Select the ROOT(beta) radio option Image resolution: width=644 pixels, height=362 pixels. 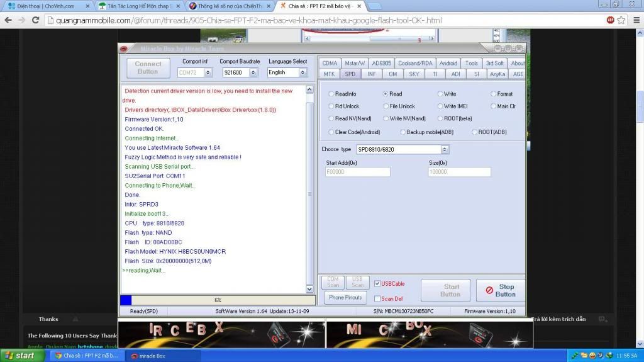[440, 118]
